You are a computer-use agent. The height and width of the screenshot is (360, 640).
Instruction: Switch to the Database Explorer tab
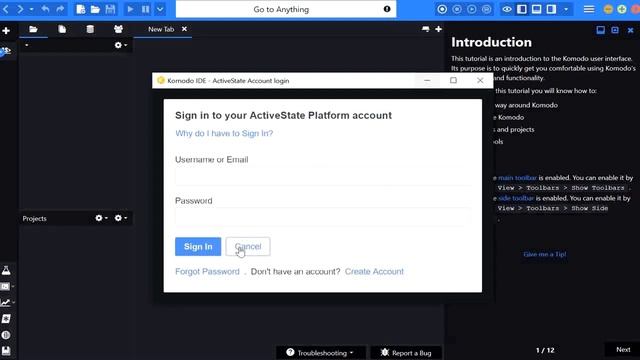pos(90,29)
